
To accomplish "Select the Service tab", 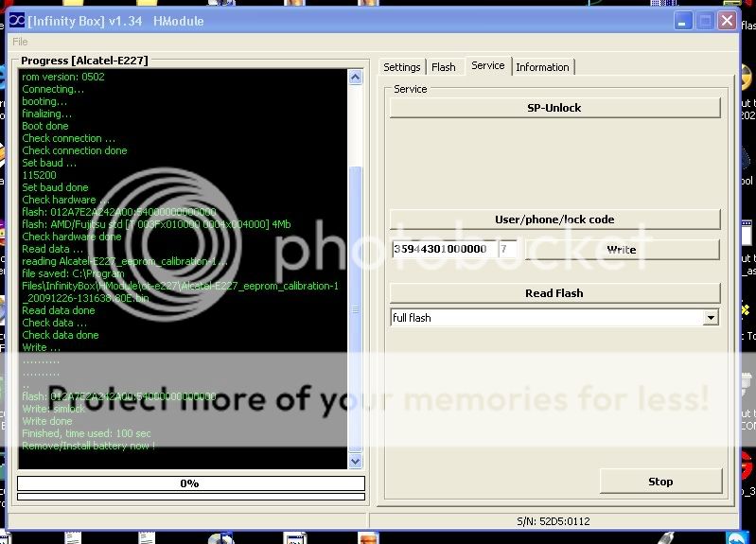I will (x=487, y=66).
